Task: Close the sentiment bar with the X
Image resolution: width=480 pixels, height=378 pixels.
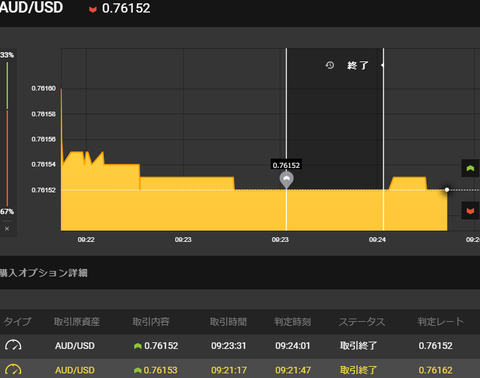Action: click(7, 229)
